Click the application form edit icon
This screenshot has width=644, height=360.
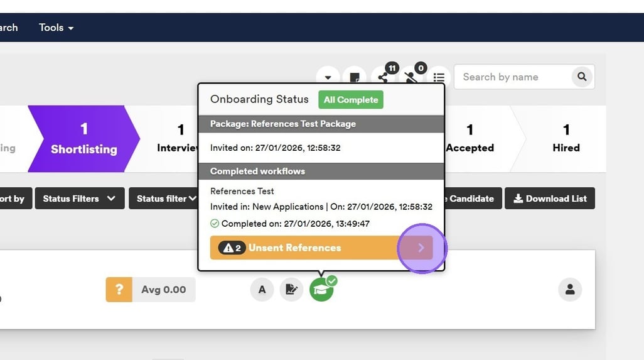(x=291, y=290)
